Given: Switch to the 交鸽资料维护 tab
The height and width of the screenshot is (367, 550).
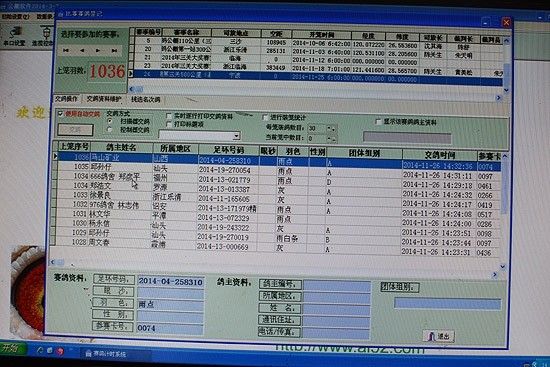Looking at the screenshot, I should tap(104, 99).
